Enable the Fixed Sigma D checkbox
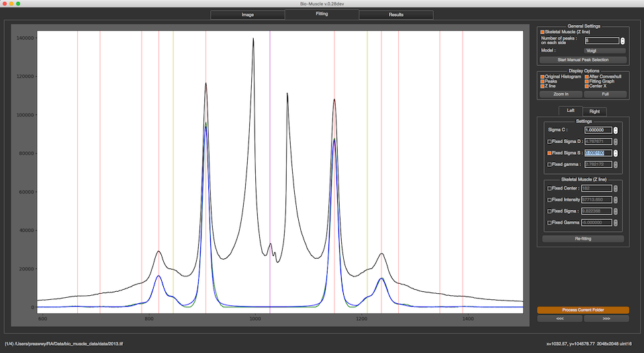The height and width of the screenshot is (353, 644). 549,141
